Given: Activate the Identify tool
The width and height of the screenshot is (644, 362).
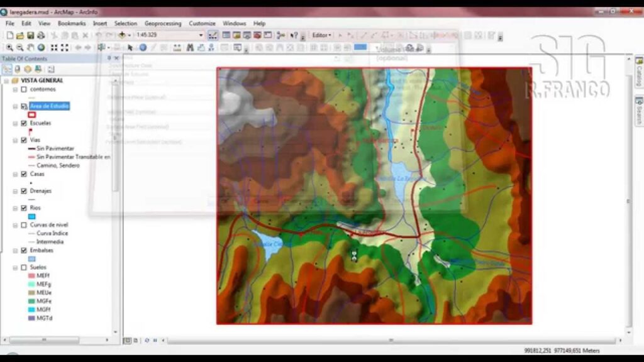Looking at the screenshot, I should coord(143,47).
